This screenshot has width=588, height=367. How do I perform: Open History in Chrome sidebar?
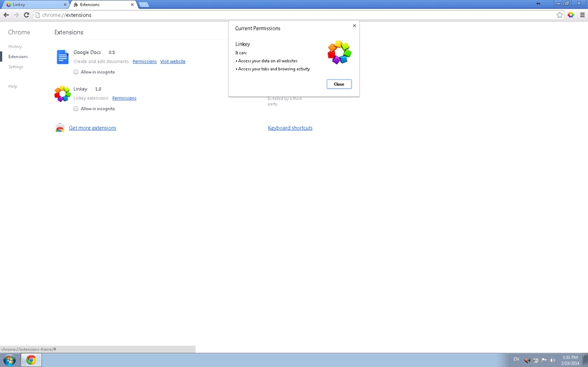pos(15,47)
